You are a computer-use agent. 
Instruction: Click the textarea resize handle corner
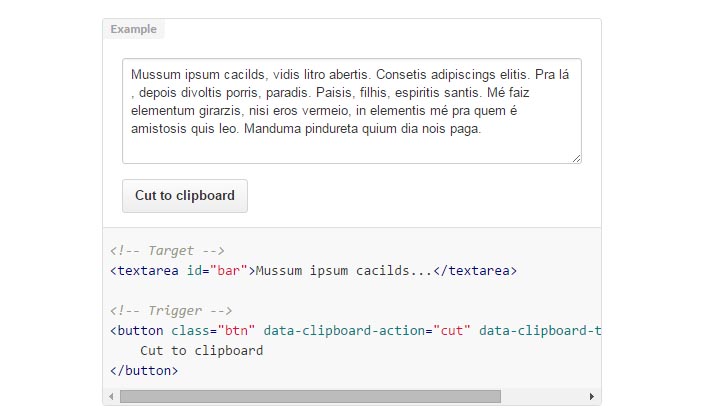click(576, 158)
